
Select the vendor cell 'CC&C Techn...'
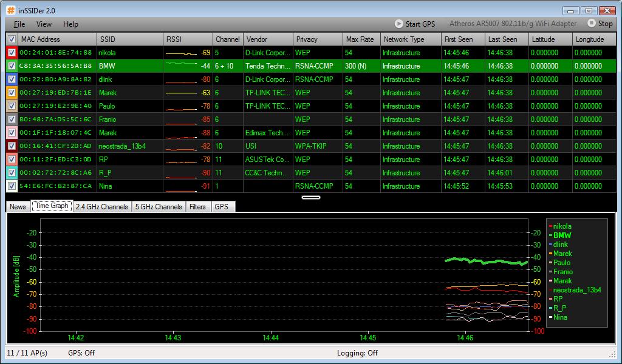(x=267, y=173)
